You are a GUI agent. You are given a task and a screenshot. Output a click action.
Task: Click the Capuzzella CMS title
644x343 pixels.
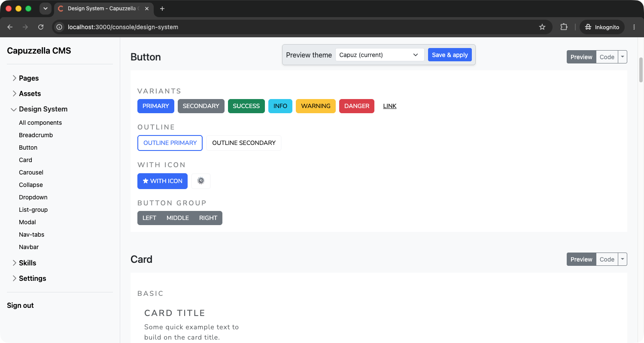click(39, 51)
